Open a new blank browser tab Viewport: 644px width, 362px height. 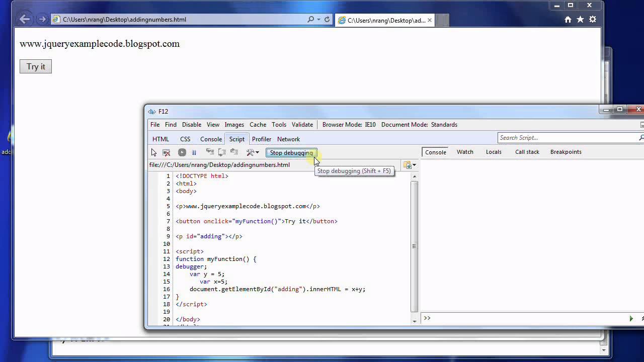tap(442, 21)
